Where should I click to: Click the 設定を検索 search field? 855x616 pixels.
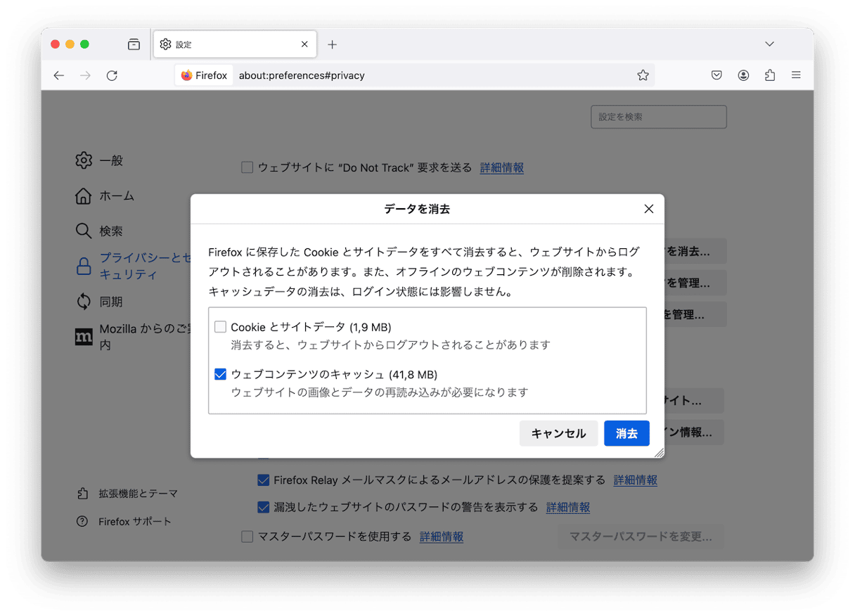coord(658,117)
